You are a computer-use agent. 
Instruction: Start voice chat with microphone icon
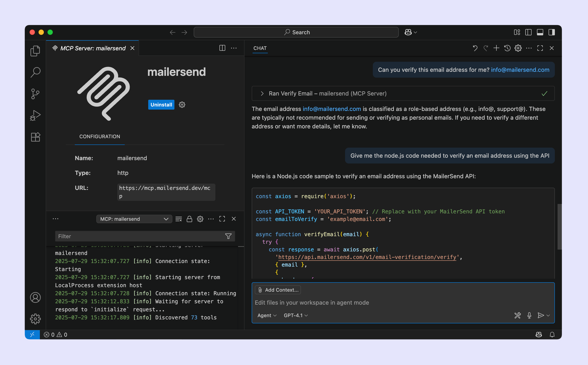pos(529,315)
